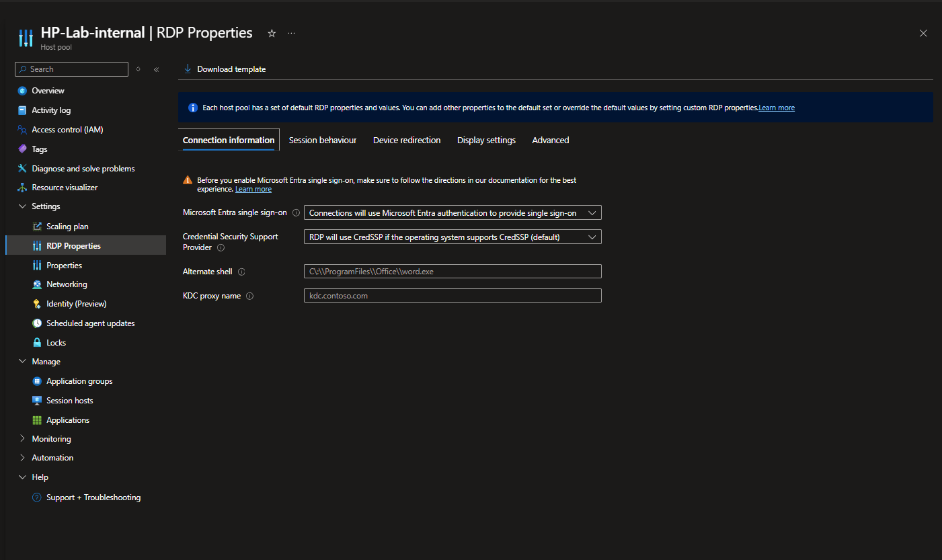Click the RDP Properties sidebar icon

(x=37, y=246)
